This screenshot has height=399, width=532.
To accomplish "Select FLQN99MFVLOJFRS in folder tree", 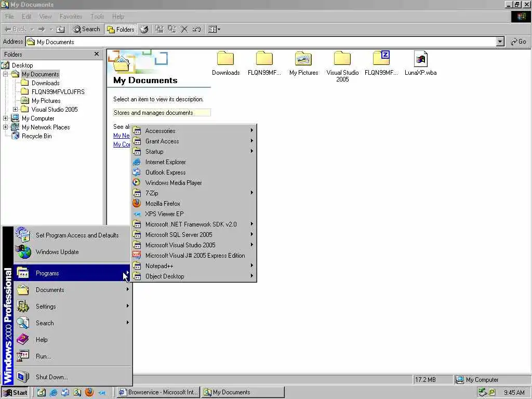I will coord(58,91).
